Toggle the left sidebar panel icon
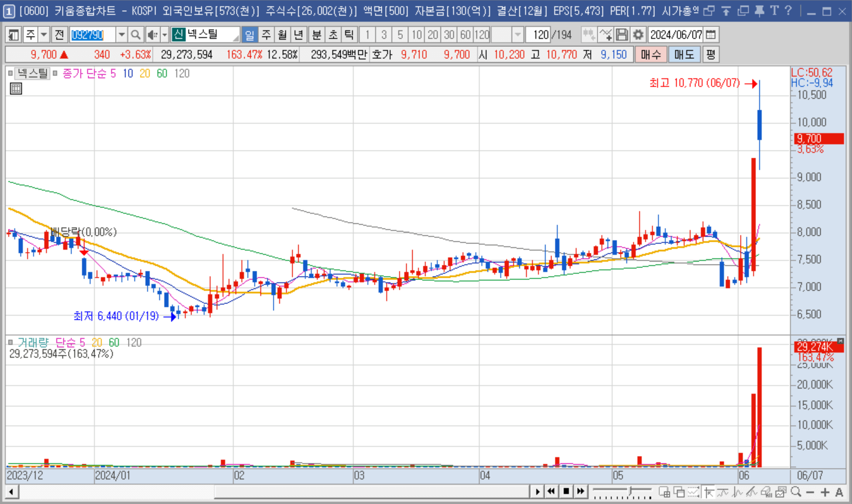The width and height of the screenshot is (852, 504). 13,35
